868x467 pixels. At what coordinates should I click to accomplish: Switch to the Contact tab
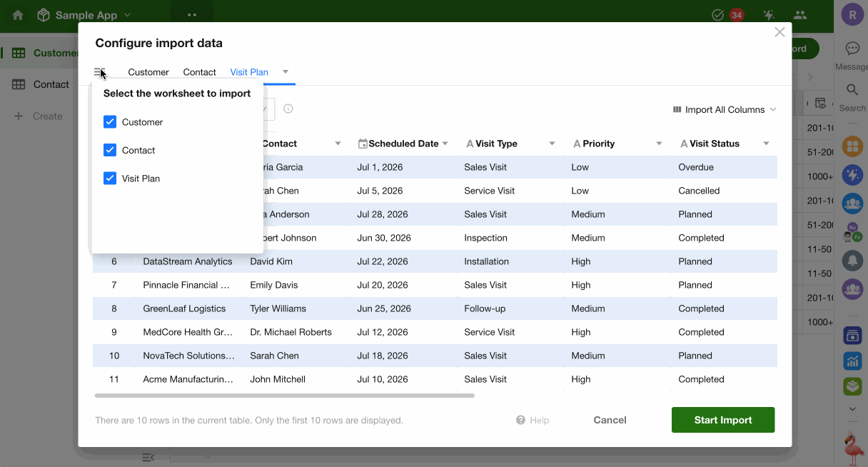click(x=200, y=72)
